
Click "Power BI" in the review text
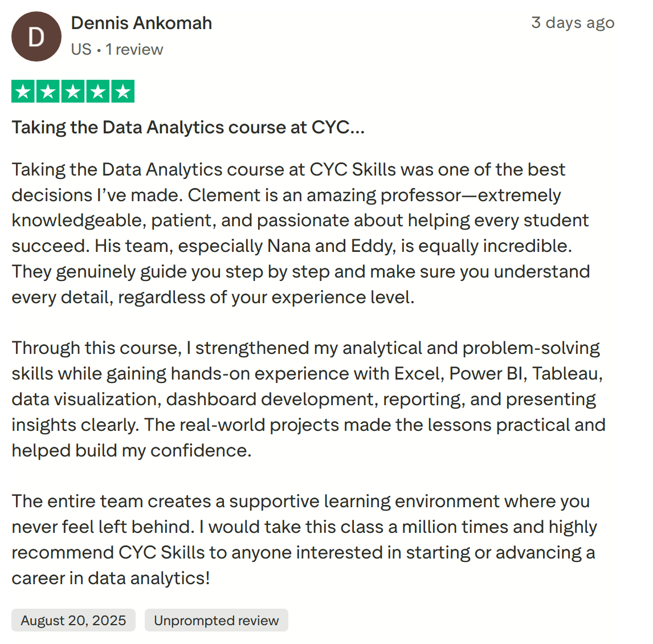click(486, 374)
